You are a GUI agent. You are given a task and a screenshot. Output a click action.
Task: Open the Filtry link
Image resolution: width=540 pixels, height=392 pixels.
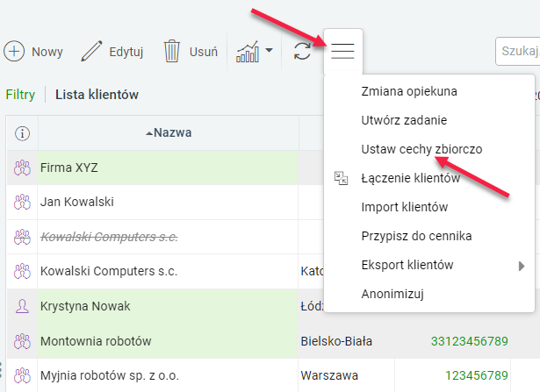(20, 95)
